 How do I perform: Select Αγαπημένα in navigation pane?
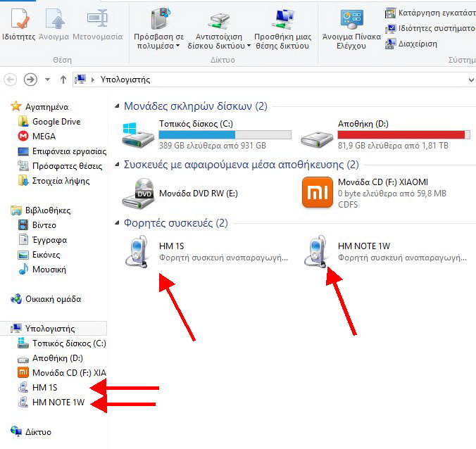point(39,106)
